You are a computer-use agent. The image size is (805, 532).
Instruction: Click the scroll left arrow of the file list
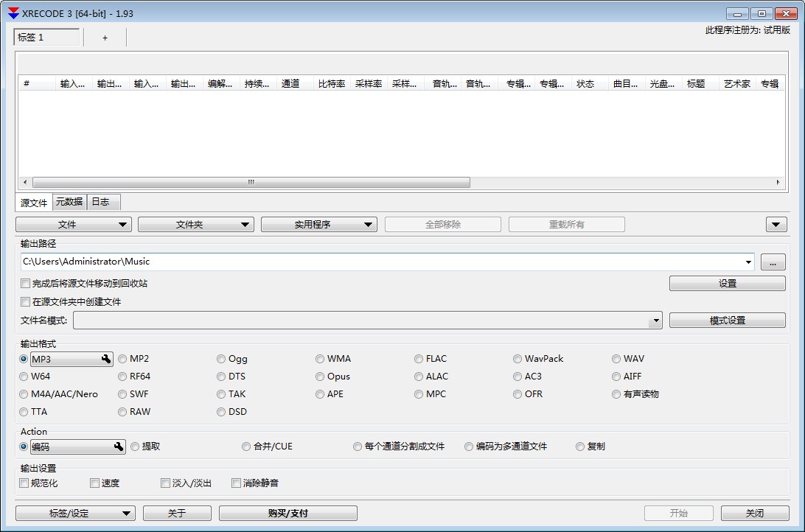pyautogui.click(x=25, y=182)
